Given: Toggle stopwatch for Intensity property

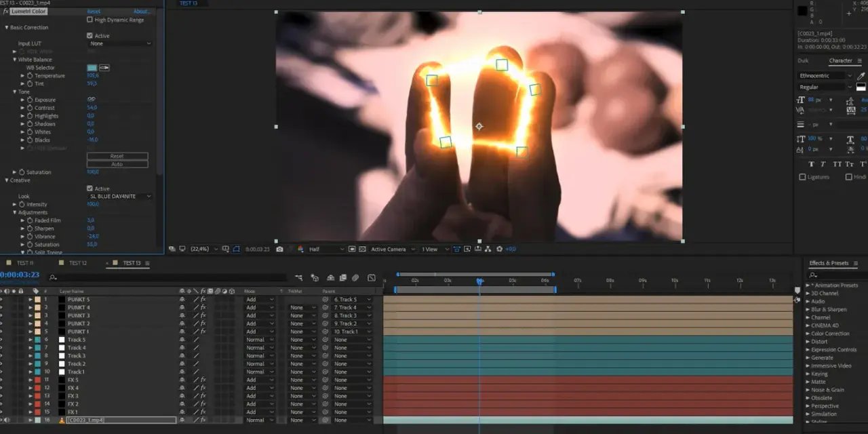Looking at the screenshot, I should pos(22,204).
